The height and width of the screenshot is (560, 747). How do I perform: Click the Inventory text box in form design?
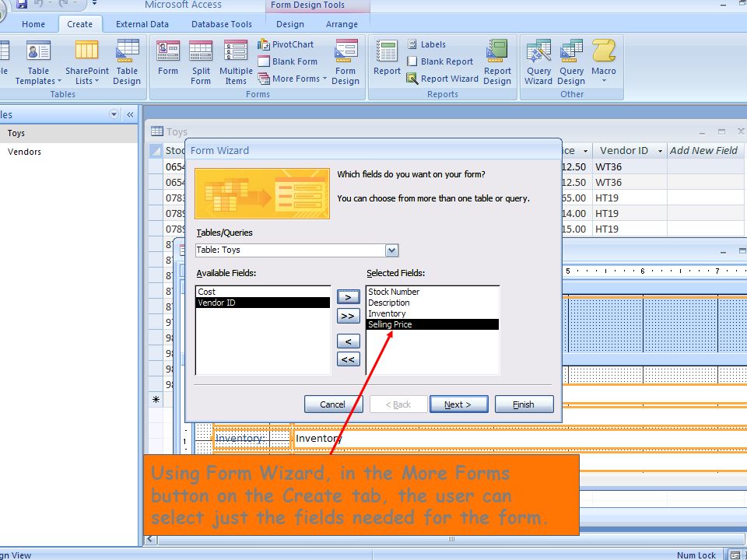point(519,439)
